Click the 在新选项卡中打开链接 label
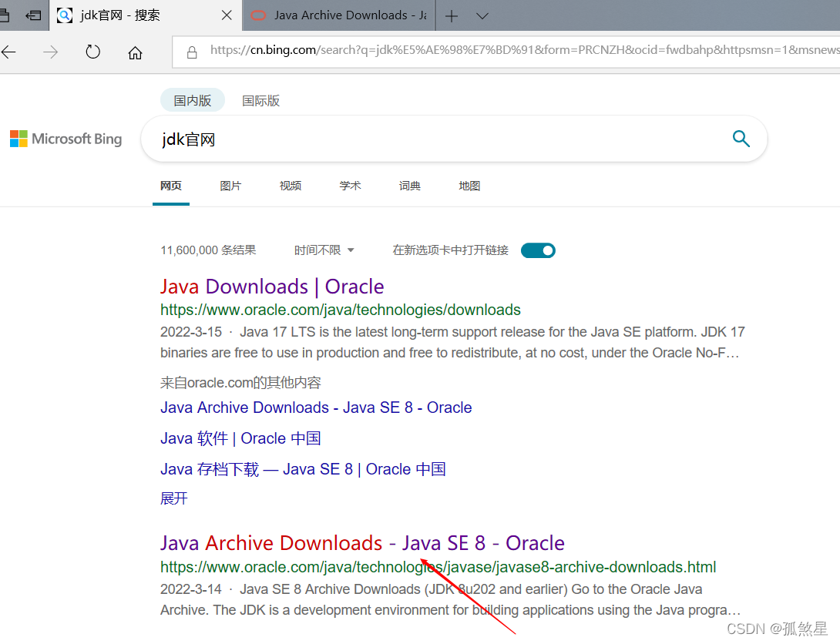 click(x=451, y=250)
